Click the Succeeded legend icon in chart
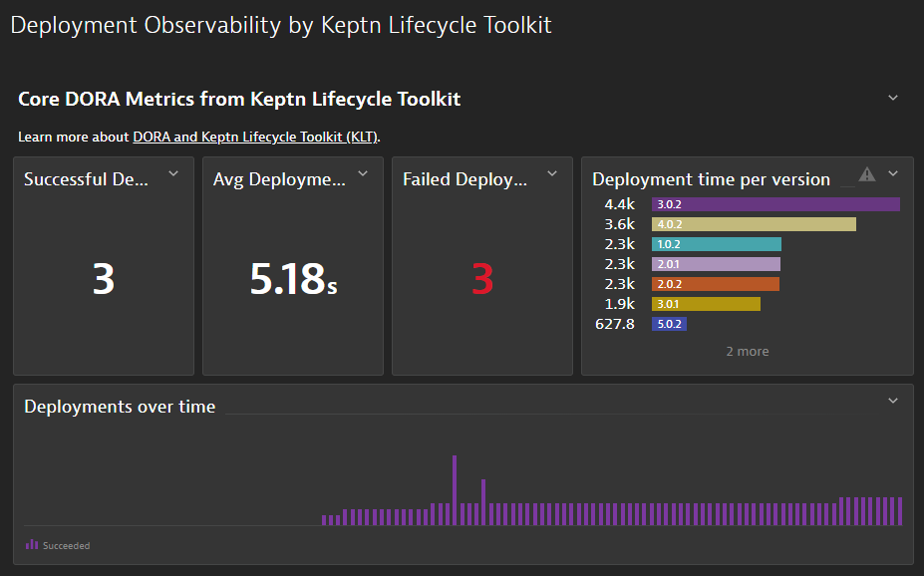 32,544
